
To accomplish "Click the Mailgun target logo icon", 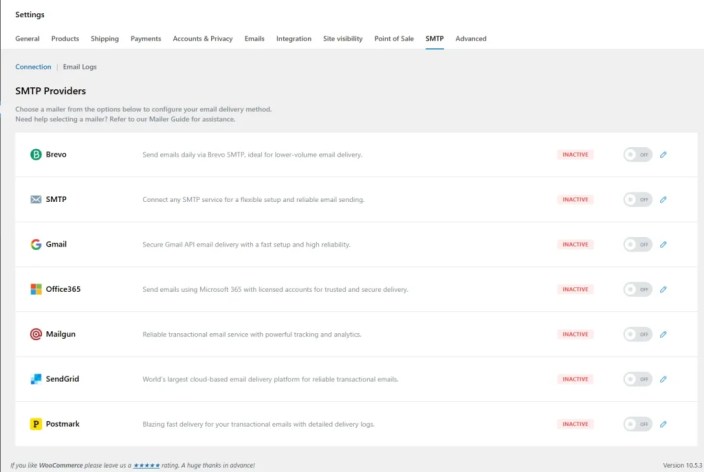I will [x=36, y=334].
